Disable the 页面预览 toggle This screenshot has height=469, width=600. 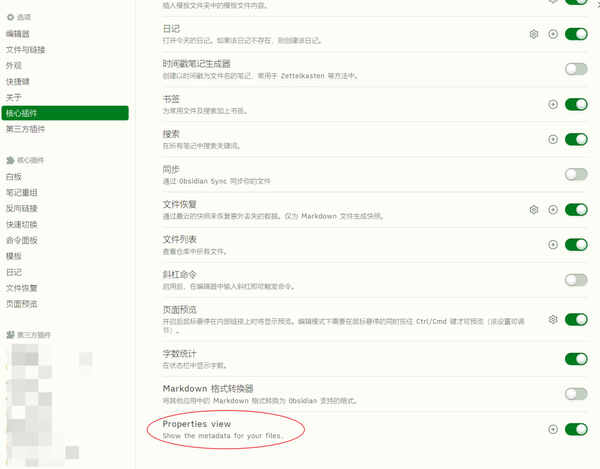click(576, 319)
